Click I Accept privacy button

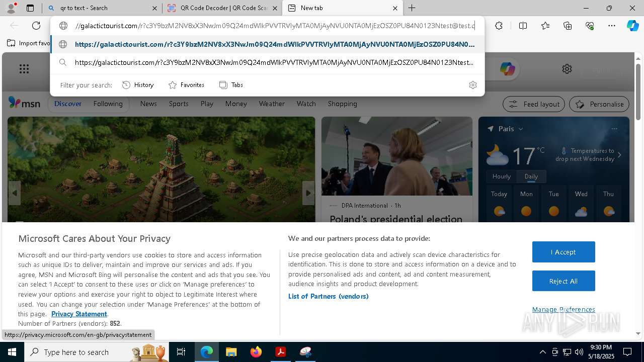click(x=563, y=252)
